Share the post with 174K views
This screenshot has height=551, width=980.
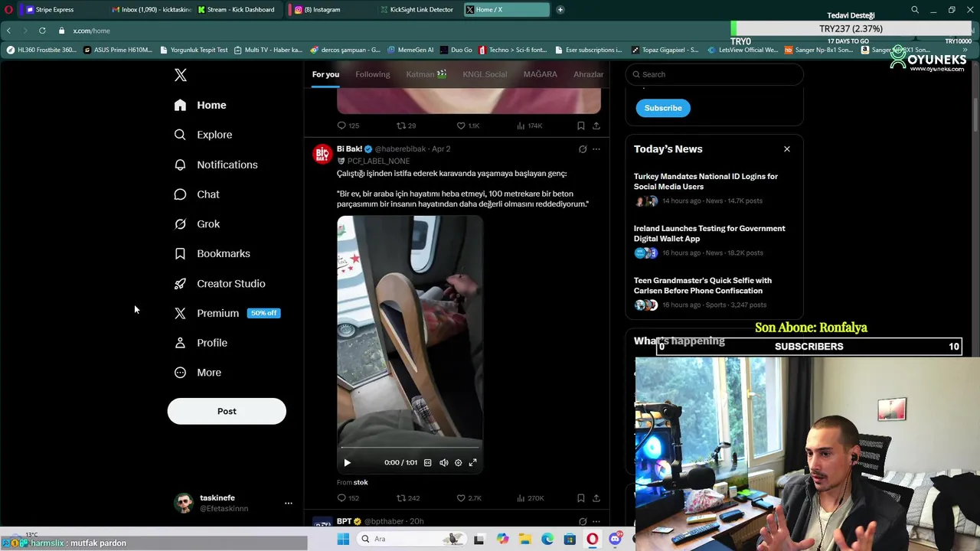[x=596, y=126]
